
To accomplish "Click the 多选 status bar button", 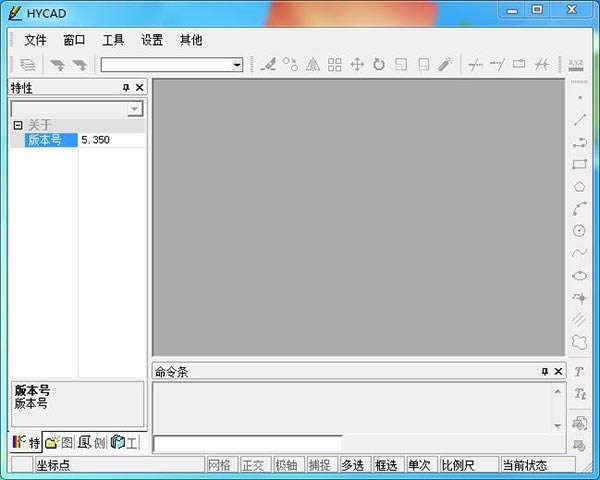I will (352, 465).
